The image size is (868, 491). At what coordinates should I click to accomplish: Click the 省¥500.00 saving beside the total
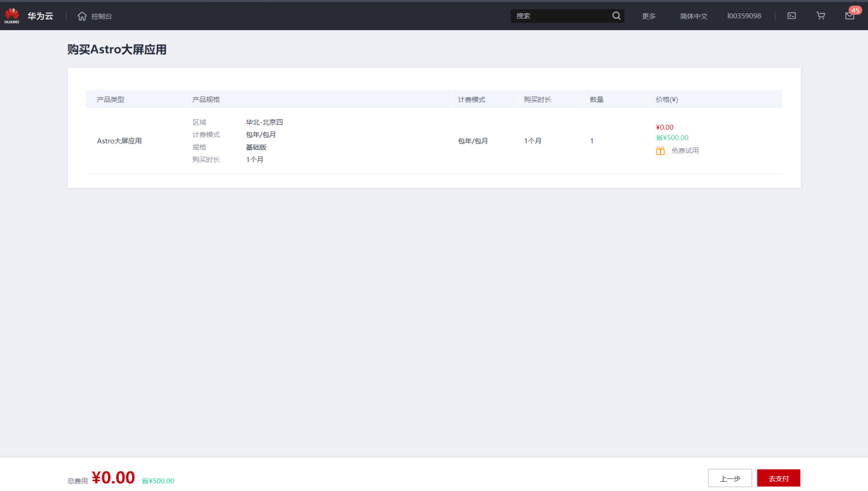[x=158, y=481]
